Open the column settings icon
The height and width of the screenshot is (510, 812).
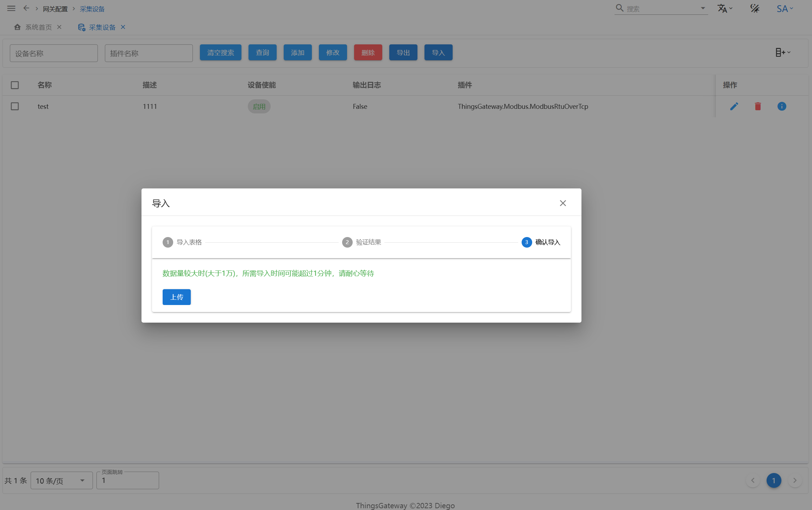coord(782,52)
